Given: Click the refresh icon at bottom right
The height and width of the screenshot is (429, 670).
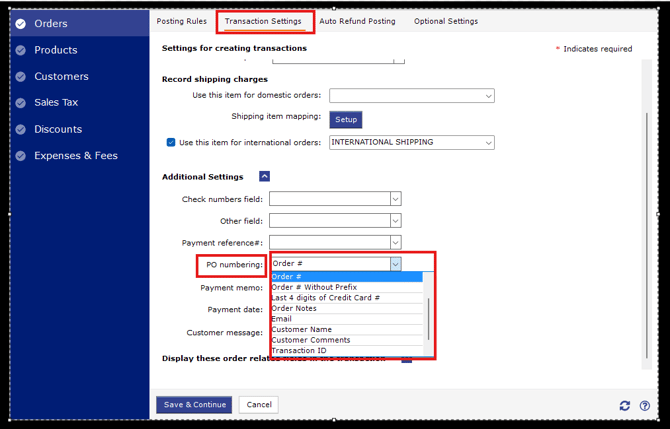Looking at the screenshot, I should pos(625,405).
